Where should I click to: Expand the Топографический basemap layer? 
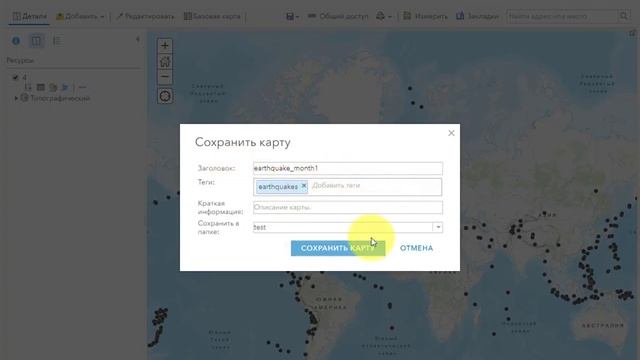point(16,98)
